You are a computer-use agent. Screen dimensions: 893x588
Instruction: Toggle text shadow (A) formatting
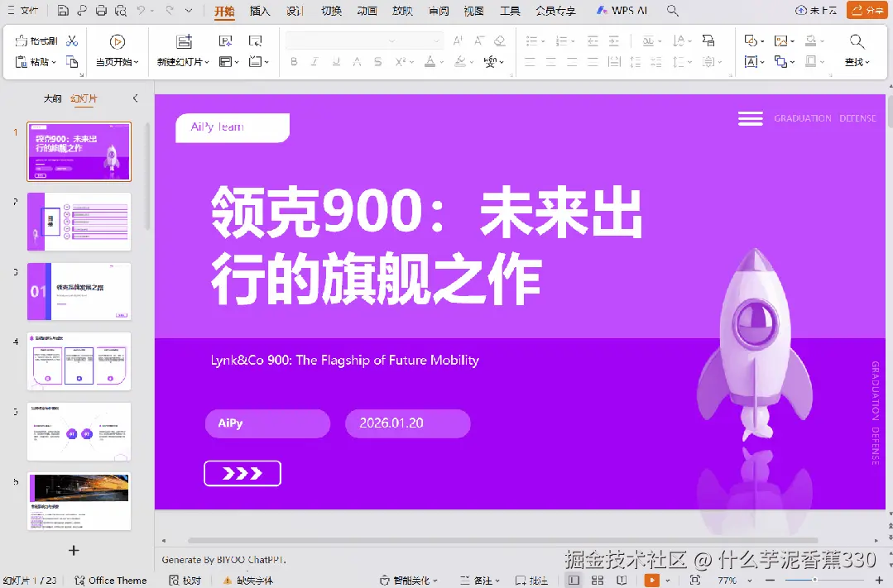click(357, 61)
